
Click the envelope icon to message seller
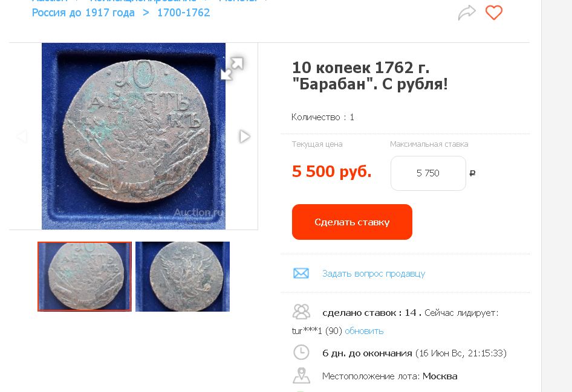coord(301,273)
